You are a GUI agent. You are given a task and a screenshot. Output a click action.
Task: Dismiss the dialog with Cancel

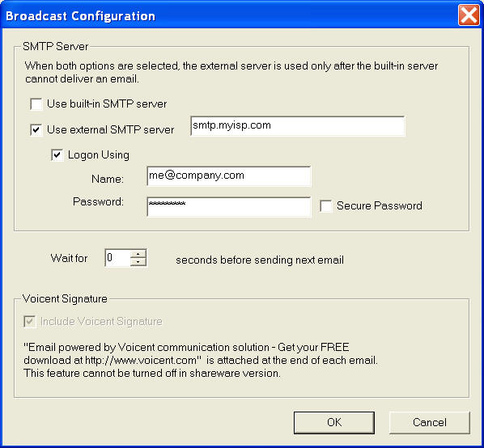point(429,422)
